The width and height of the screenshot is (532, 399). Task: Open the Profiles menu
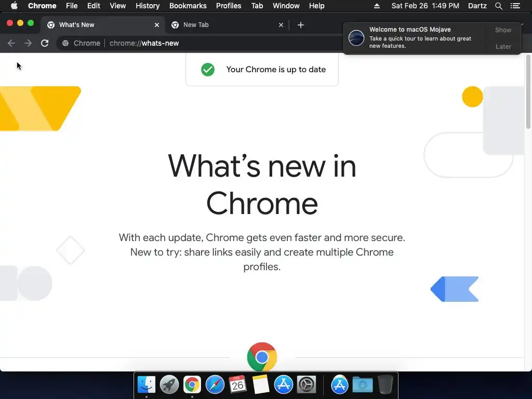tap(229, 6)
